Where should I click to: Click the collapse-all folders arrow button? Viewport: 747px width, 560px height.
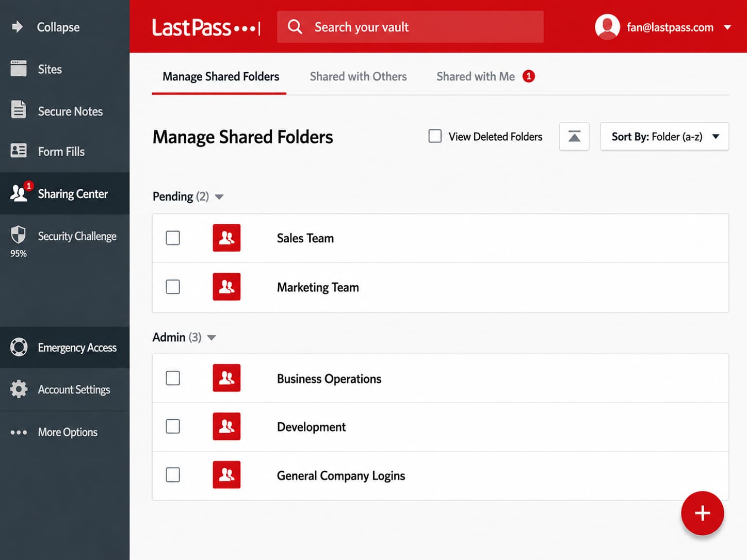point(574,137)
